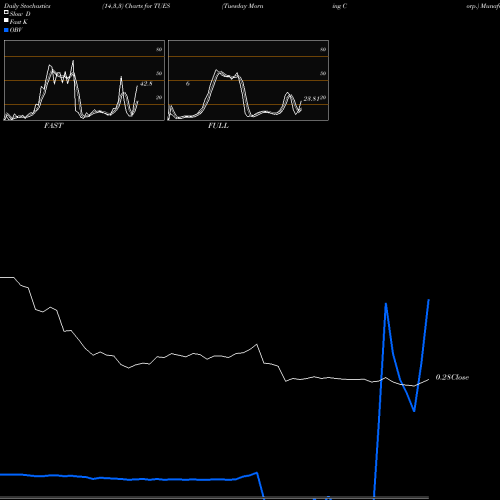
Task: Click the 50 level label in FAST chart
Action: click(x=159, y=73)
